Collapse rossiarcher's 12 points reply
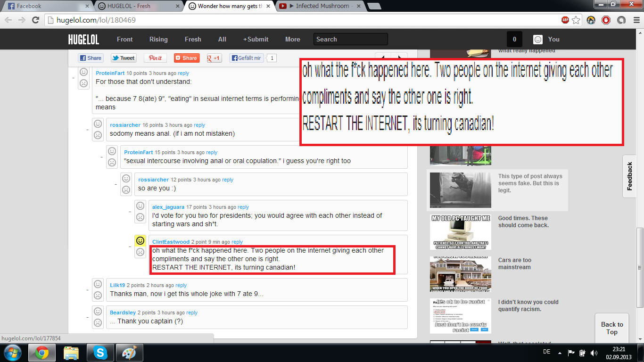644x362 pixels. tap(116, 184)
